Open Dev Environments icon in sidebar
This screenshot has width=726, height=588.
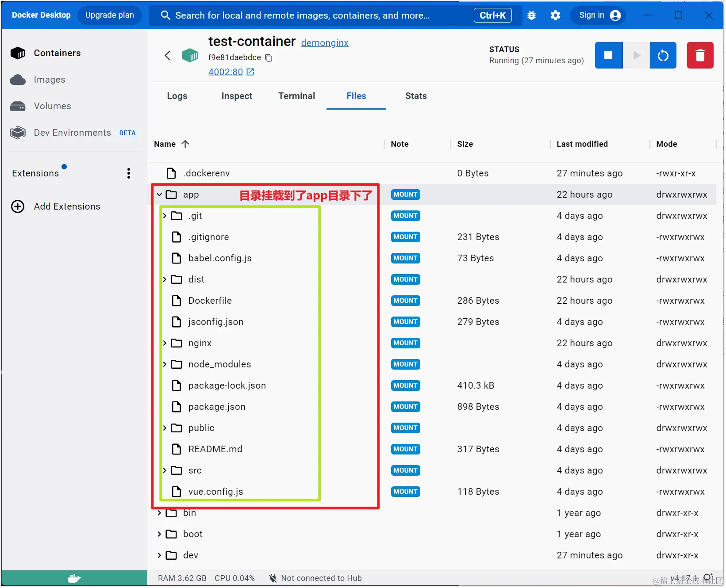click(x=18, y=133)
